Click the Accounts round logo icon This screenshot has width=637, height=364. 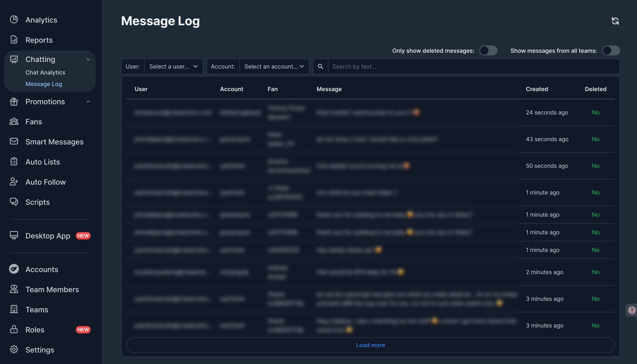14,269
